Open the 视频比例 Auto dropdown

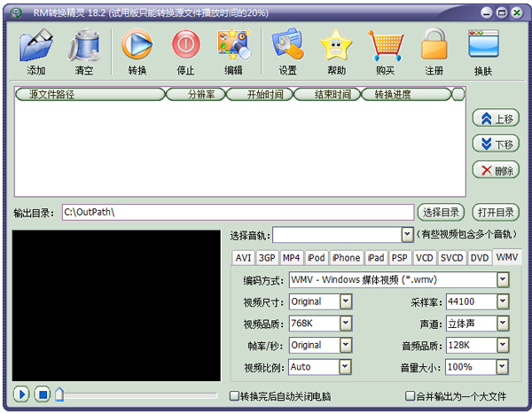pyautogui.click(x=345, y=367)
